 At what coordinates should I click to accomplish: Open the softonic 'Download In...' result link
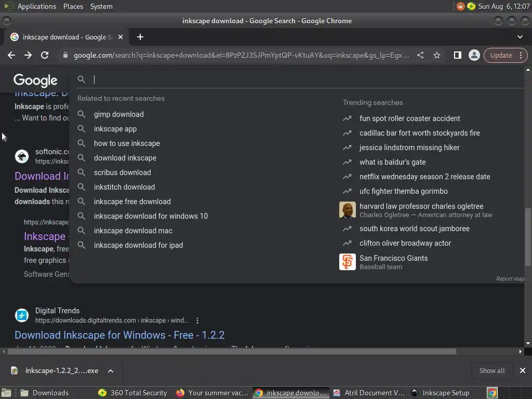pos(42,176)
